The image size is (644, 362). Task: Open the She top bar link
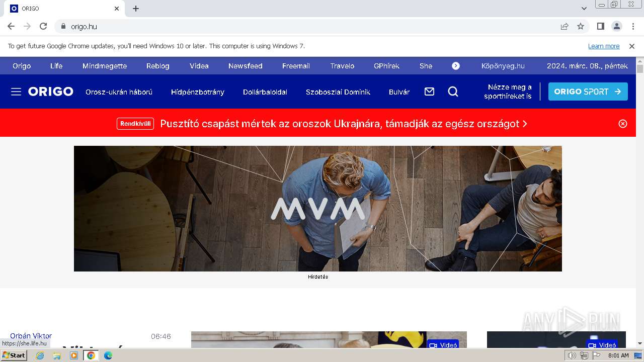coord(426,66)
